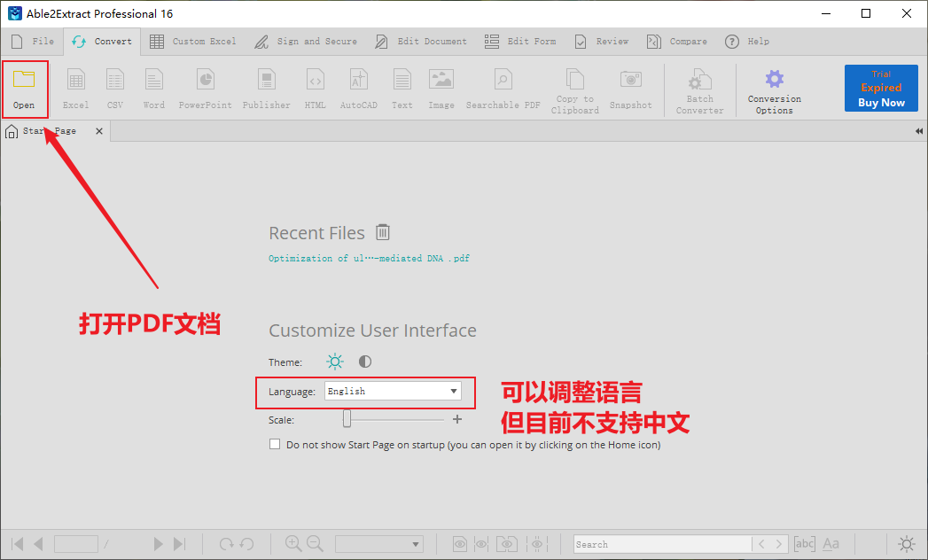Toggle whole word match abc option
The width and height of the screenshot is (928, 560).
(804, 543)
